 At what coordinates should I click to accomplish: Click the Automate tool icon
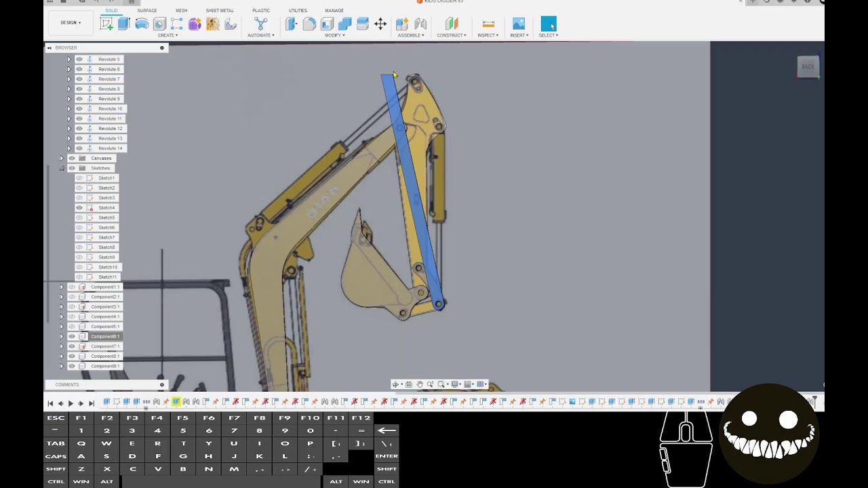[x=260, y=24]
